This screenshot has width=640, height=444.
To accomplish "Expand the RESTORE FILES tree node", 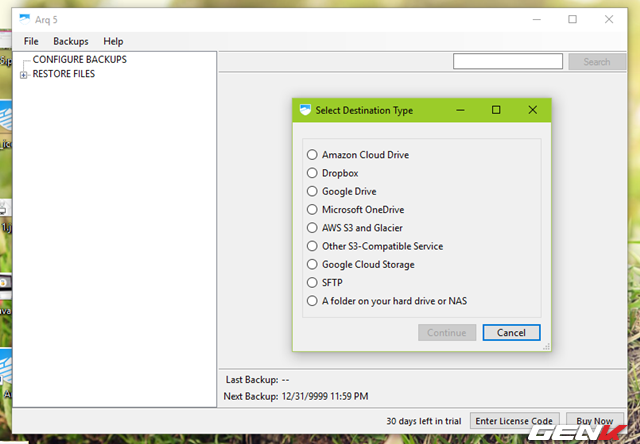I will pos(24,74).
